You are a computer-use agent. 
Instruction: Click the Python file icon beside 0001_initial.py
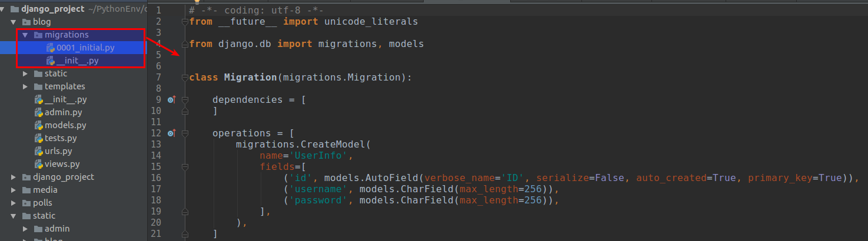(x=51, y=48)
